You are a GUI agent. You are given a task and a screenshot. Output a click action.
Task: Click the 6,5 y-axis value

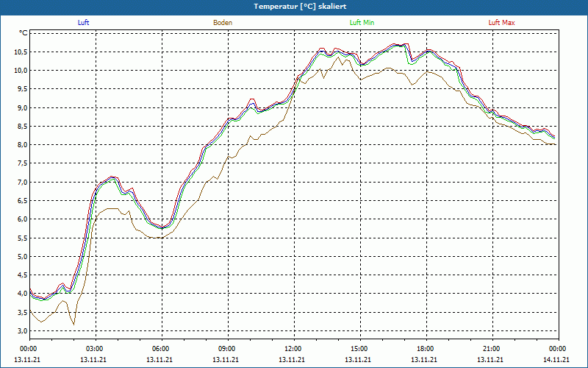pyautogui.click(x=23, y=200)
